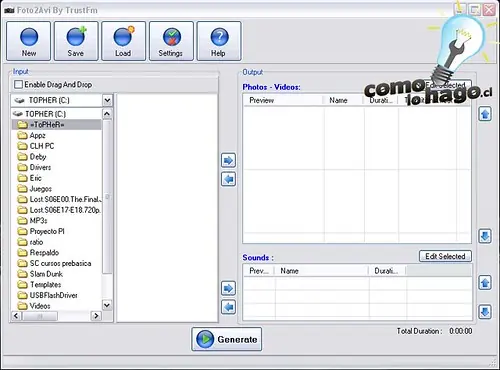Enable the Drag And Drop checkbox
The image size is (500, 370).
[x=18, y=85]
